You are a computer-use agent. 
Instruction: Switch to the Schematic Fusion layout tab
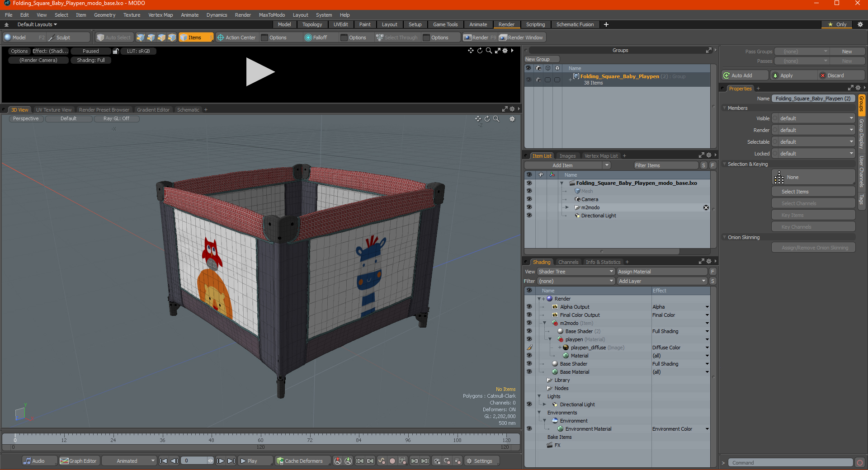[575, 24]
